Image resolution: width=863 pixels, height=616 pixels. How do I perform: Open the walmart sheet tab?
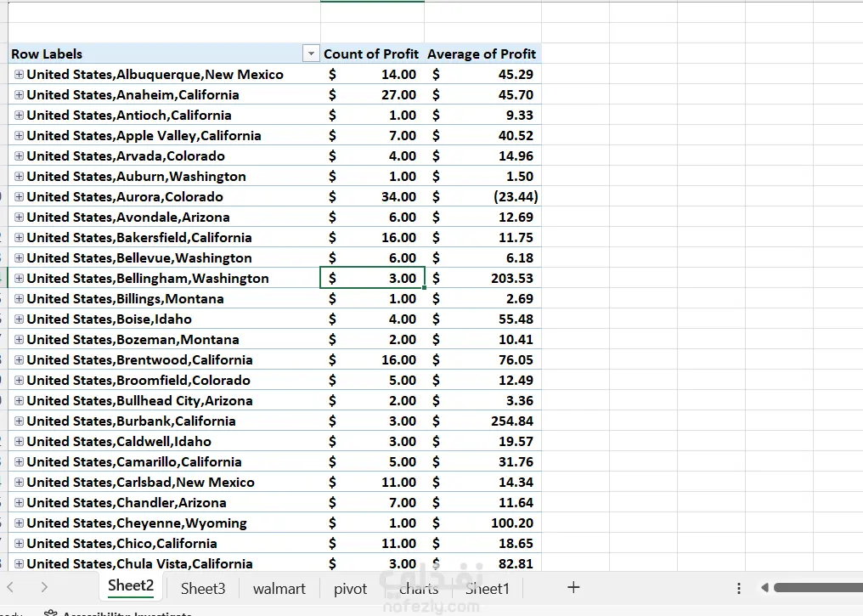tap(279, 589)
